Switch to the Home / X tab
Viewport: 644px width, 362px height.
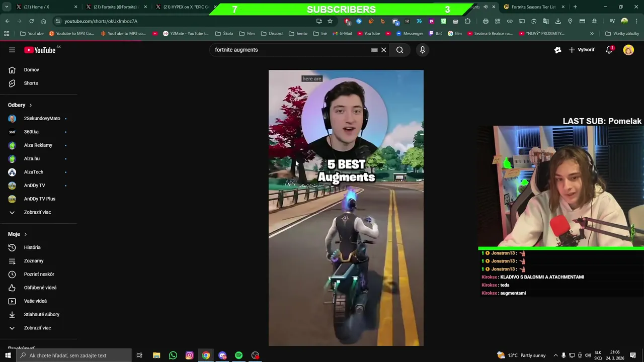[46, 7]
